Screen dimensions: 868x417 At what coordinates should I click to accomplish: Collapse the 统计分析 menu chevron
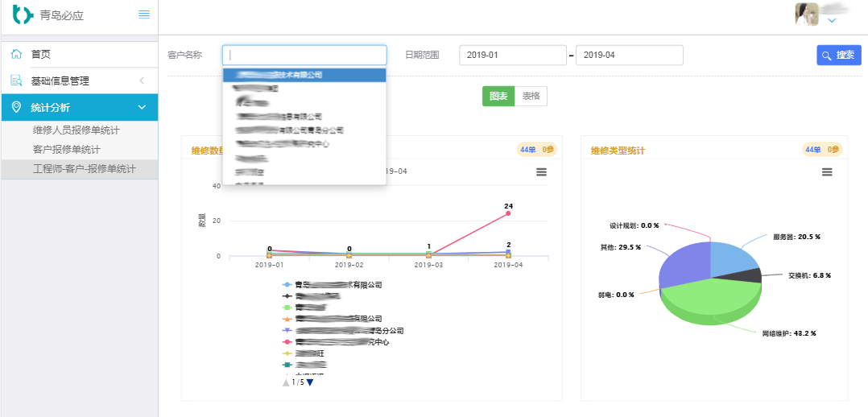[x=142, y=107]
